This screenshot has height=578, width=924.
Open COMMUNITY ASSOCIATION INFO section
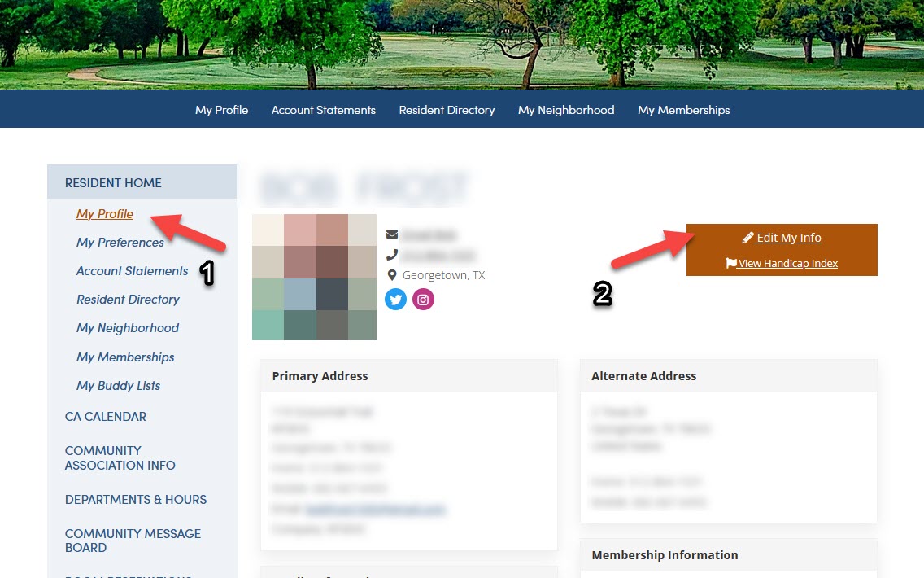pos(120,458)
